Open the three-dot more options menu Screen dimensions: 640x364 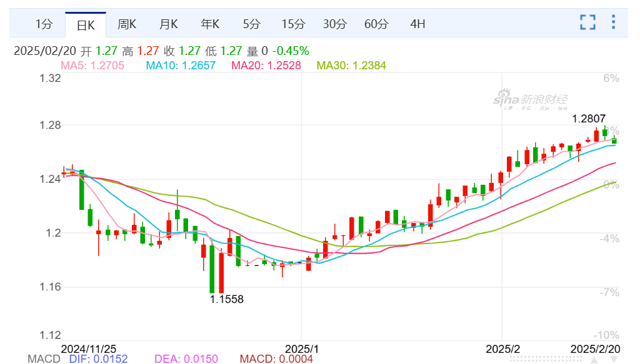tap(614, 22)
